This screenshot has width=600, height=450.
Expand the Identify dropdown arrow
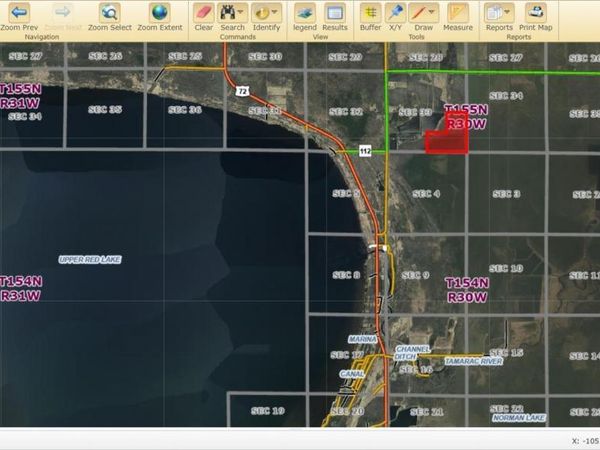275,13
